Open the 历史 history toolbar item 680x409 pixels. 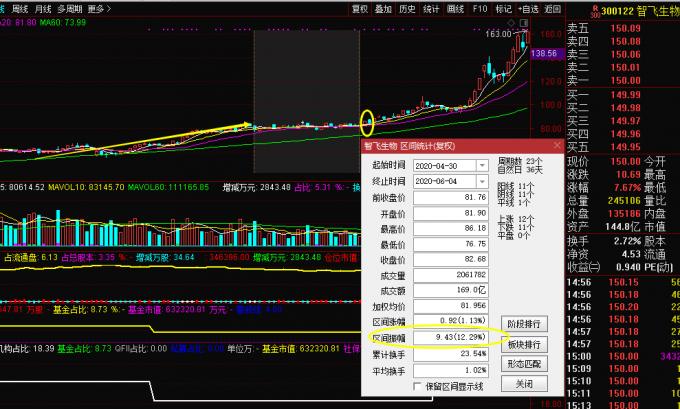point(407,9)
